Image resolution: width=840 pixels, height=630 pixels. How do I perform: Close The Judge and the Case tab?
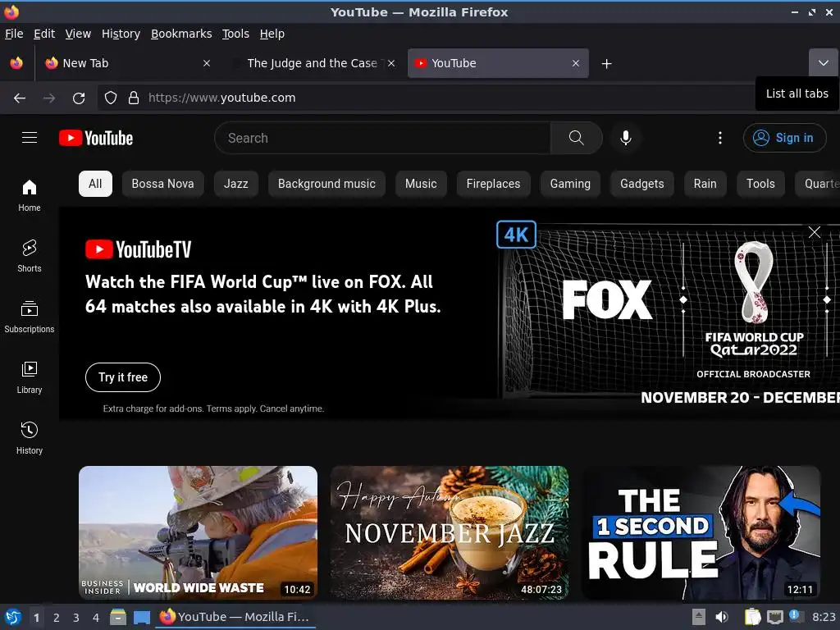click(x=391, y=63)
